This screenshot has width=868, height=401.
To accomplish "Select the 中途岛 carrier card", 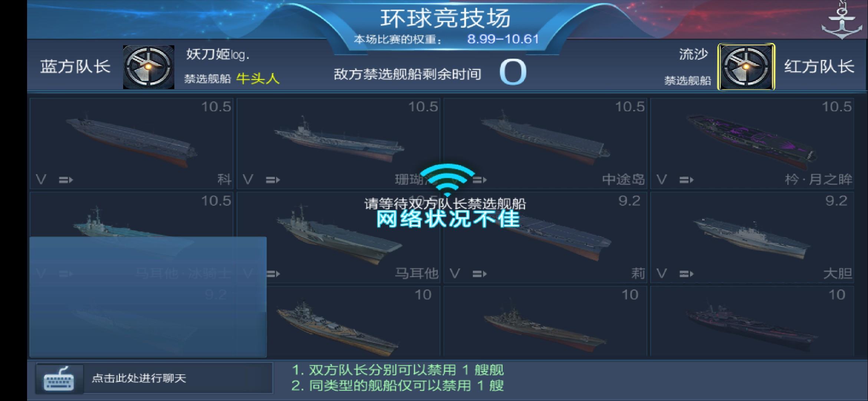I will [545, 143].
